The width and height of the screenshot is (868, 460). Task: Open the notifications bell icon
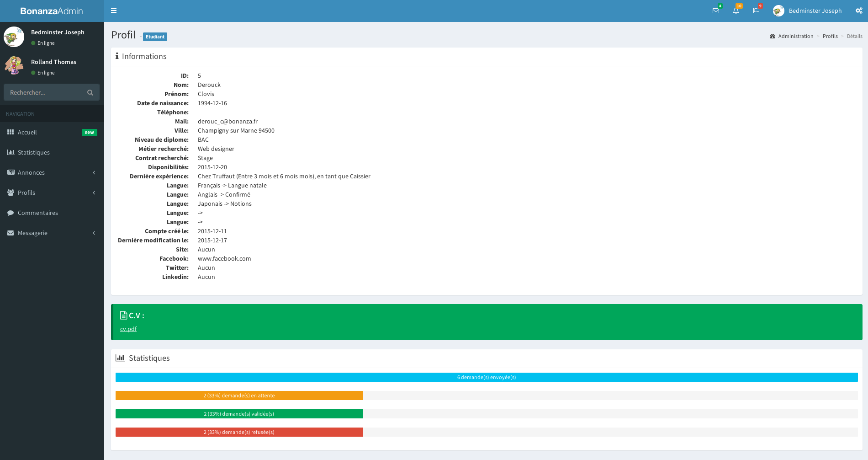(x=736, y=11)
